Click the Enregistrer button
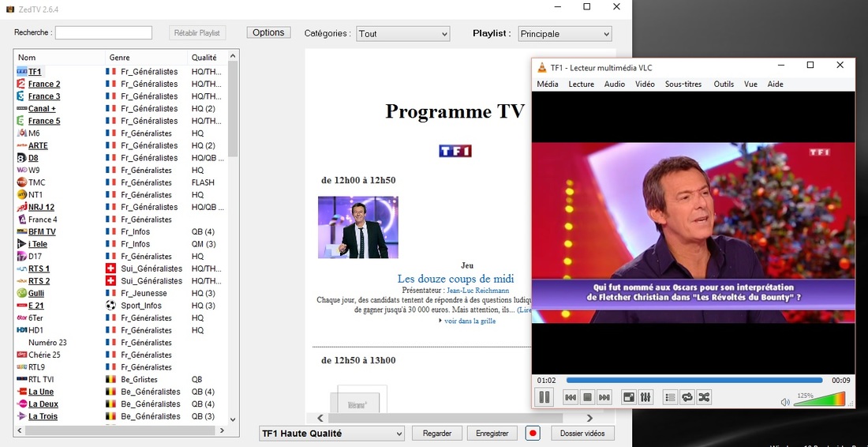 492,433
